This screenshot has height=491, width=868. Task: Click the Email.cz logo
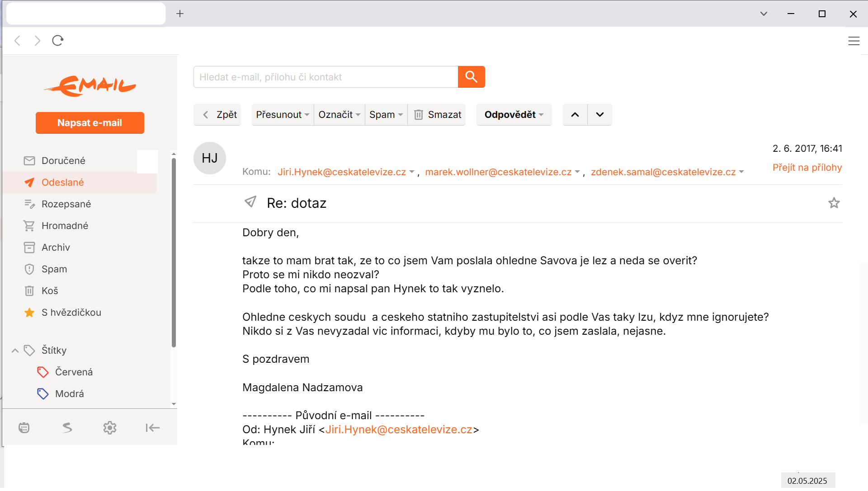90,86
